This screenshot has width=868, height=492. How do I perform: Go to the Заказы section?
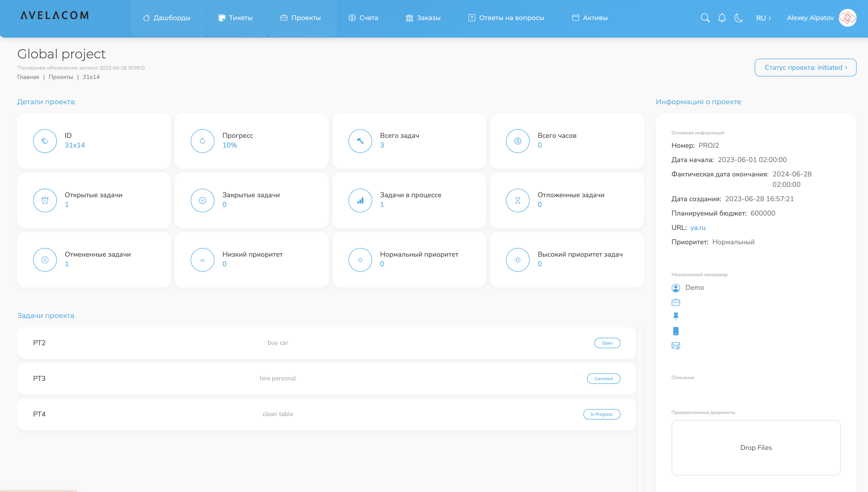tap(423, 18)
